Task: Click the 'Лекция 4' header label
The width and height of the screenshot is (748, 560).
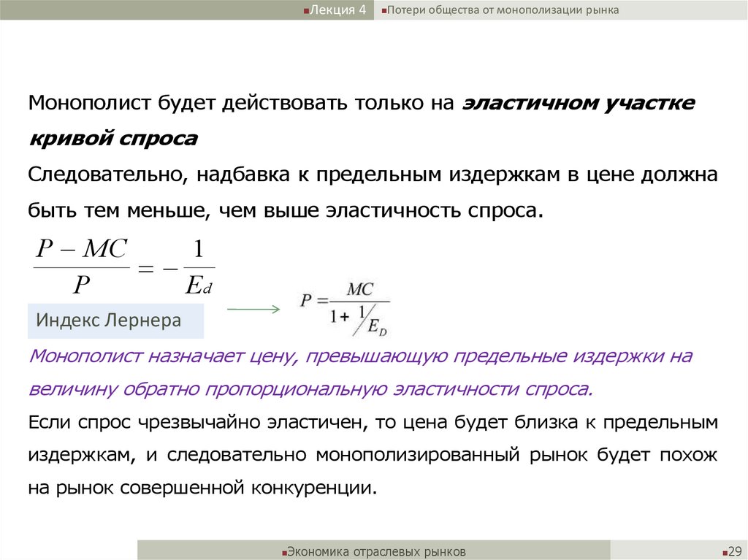Action: coord(337,10)
